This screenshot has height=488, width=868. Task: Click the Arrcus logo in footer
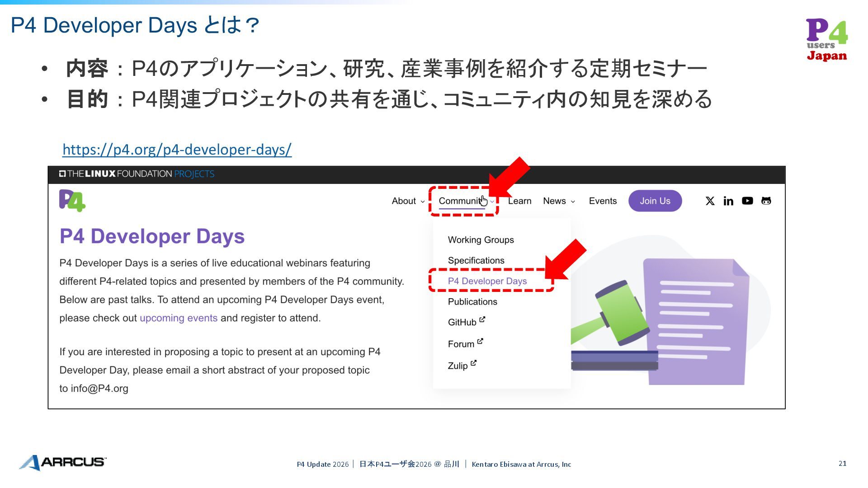tap(63, 462)
